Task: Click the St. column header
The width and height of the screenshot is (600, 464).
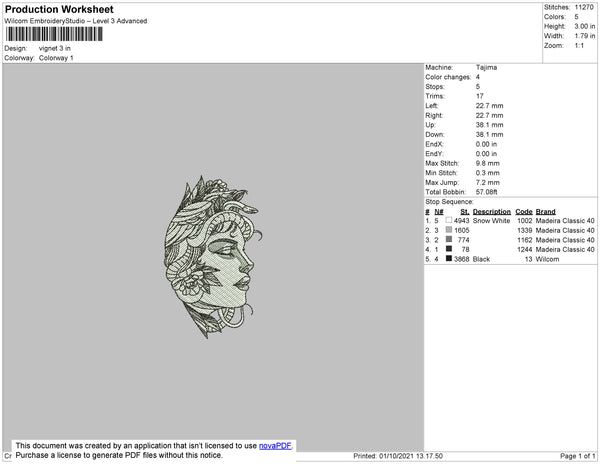Action: (465, 212)
